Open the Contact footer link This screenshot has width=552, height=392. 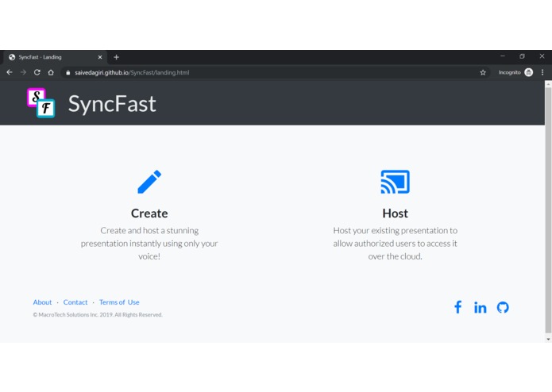click(75, 302)
